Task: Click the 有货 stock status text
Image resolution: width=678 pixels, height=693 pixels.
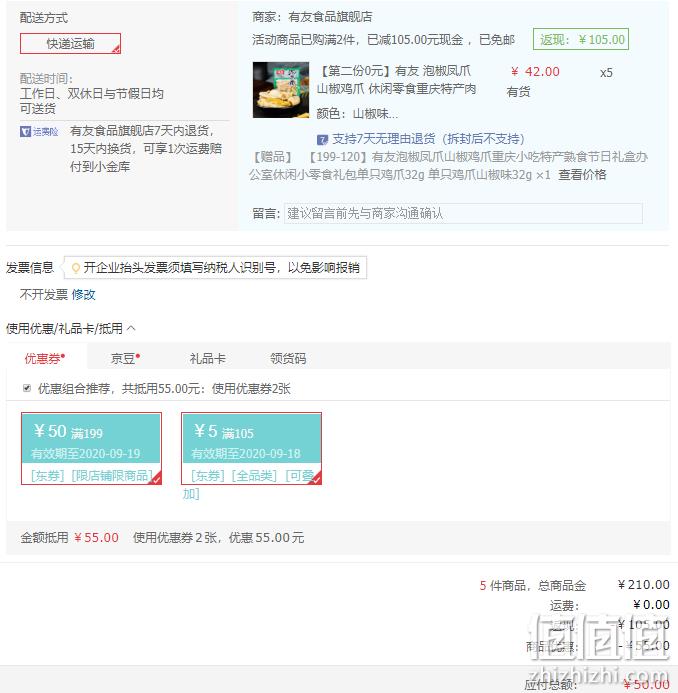Action: [518, 92]
